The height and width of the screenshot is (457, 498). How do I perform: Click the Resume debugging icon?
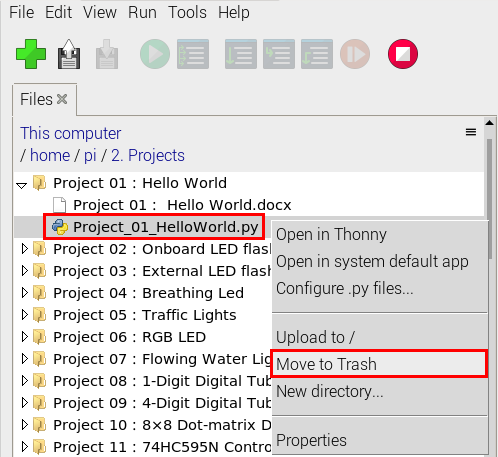[x=355, y=54]
